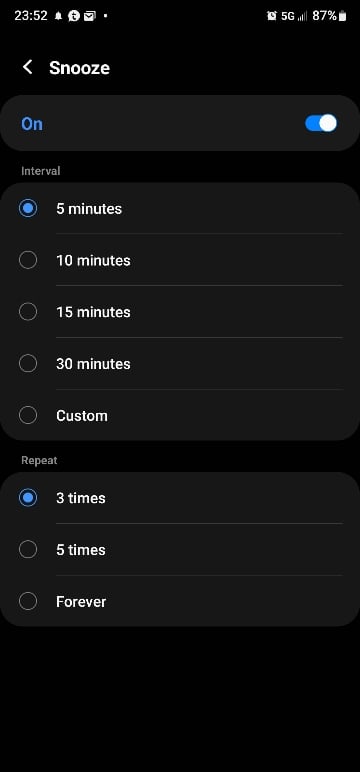Turn off the Snooze toggle switch

[321, 123]
